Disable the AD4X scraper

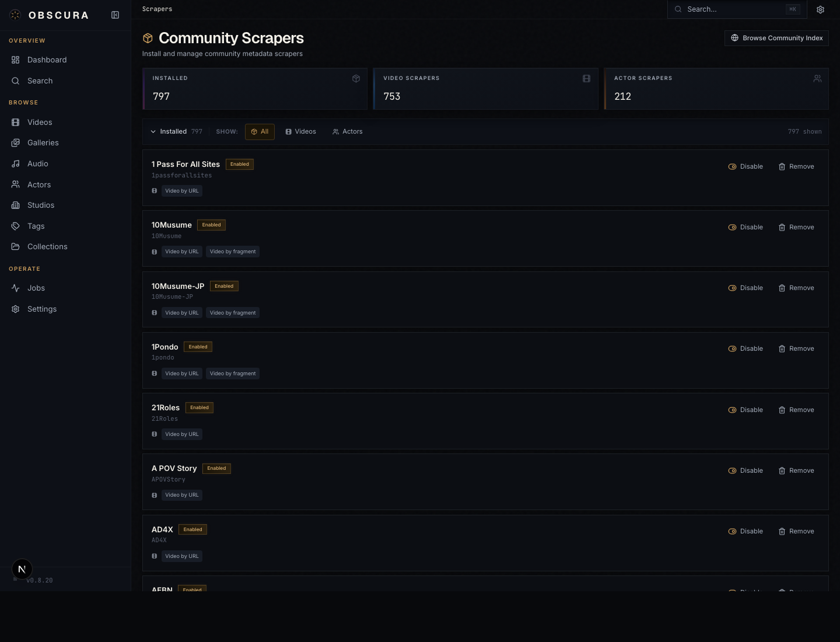click(x=745, y=531)
